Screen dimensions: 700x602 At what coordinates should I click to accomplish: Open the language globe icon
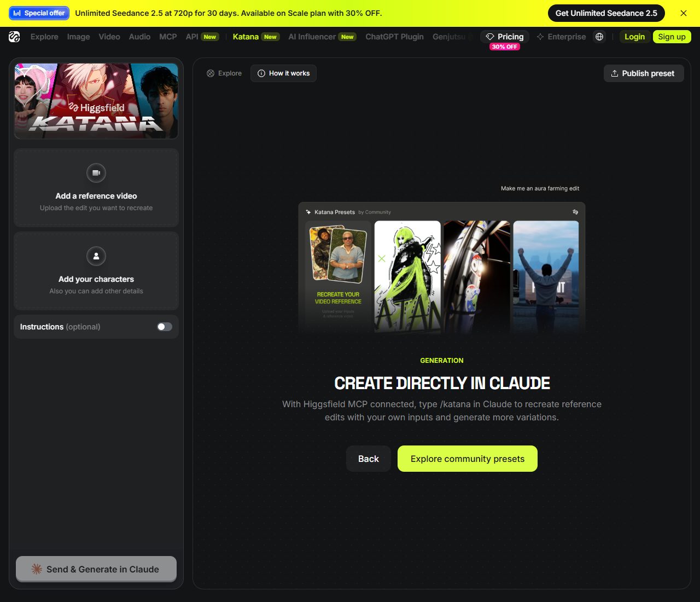tap(599, 37)
